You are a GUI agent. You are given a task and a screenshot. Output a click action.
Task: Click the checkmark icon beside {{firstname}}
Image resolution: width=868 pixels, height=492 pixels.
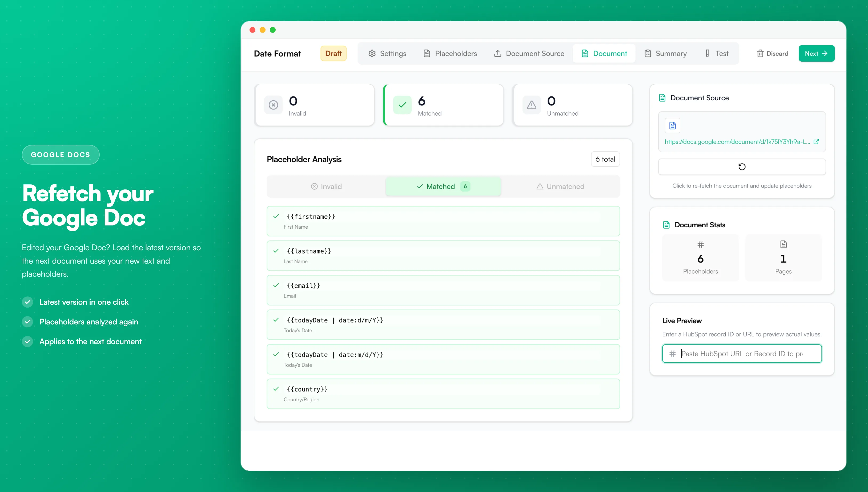tap(276, 216)
